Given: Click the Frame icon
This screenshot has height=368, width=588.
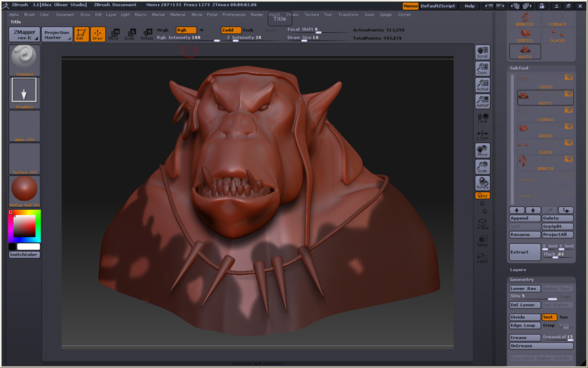Looking at the screenshot, I should (x=482, y=224).
